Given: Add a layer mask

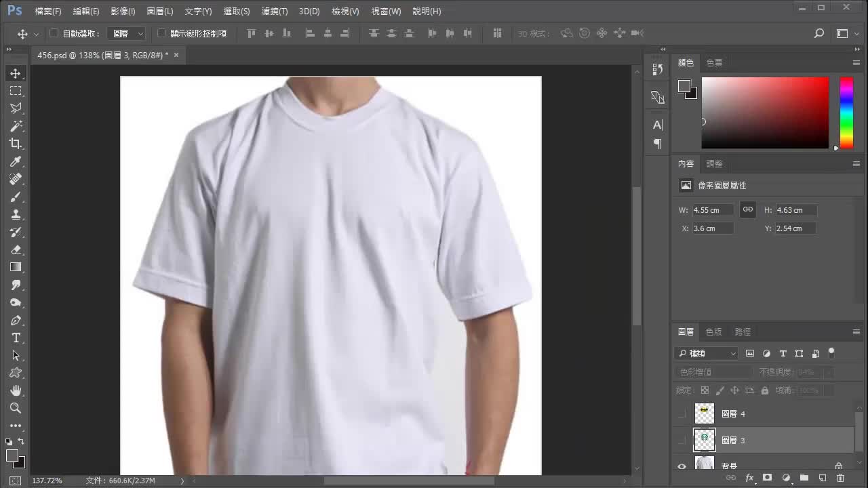Looking at the screenshot, I should tap(767, 478).
